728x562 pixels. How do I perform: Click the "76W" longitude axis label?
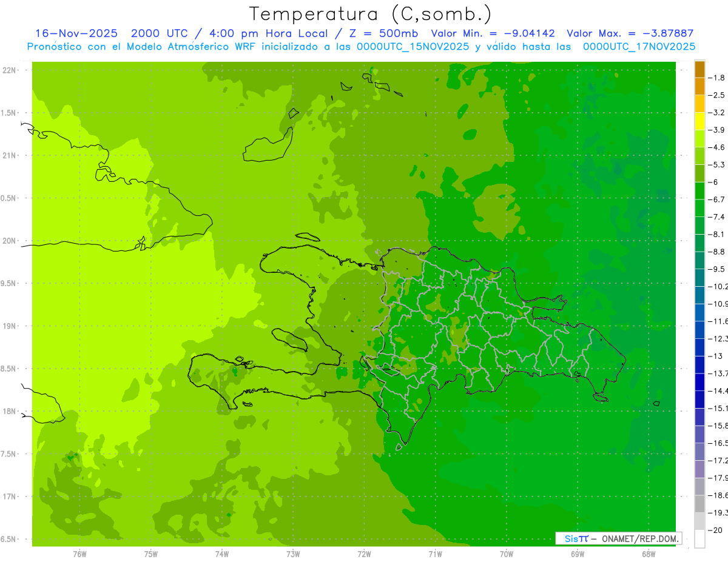point(79,554)
